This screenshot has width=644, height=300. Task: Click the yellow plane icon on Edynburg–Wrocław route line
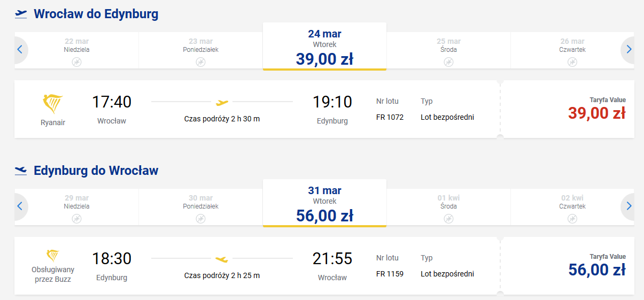click(222, 259)
